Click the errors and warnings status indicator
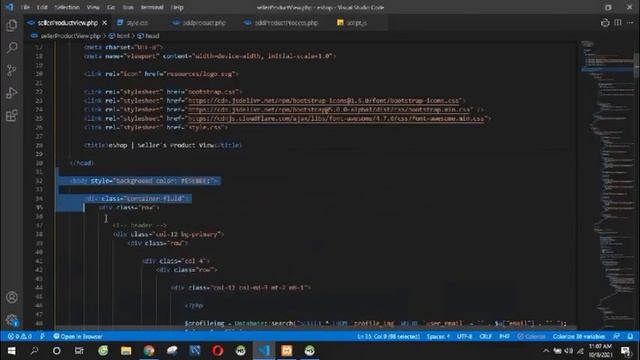 click(x=20, y=336)
